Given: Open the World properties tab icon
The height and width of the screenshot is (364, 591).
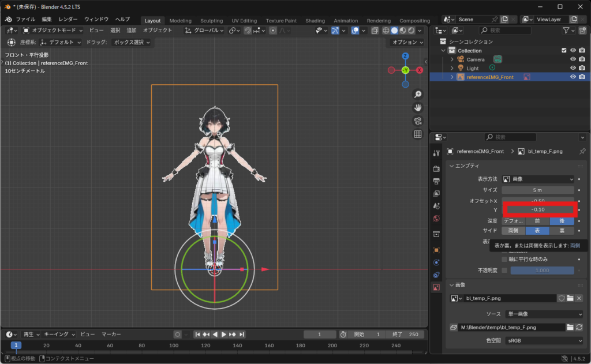Looking at the screenshot, I should coord(436,218).
